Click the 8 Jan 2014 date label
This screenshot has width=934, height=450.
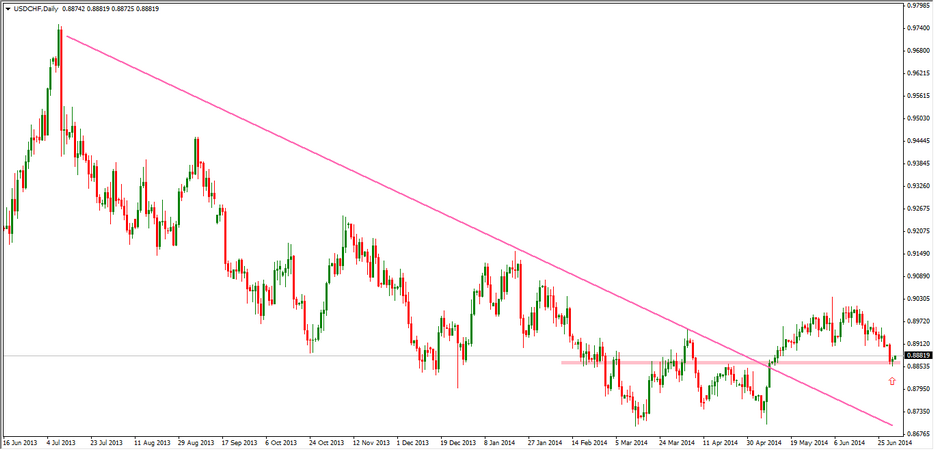point(499,441)
